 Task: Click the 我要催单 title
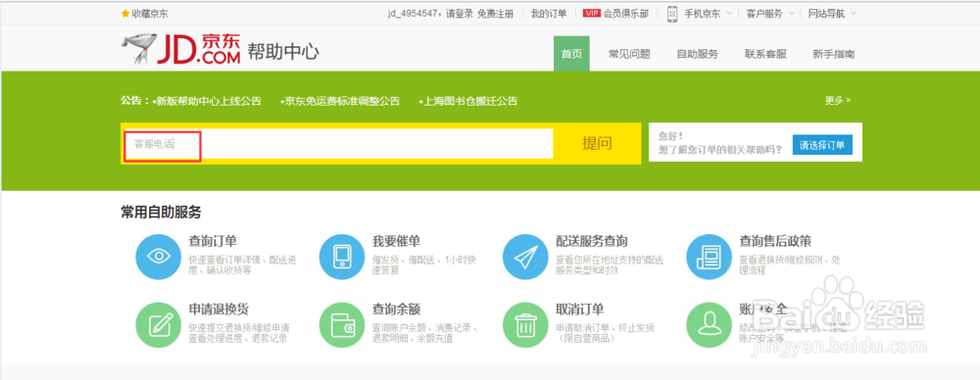coord(396,241)
